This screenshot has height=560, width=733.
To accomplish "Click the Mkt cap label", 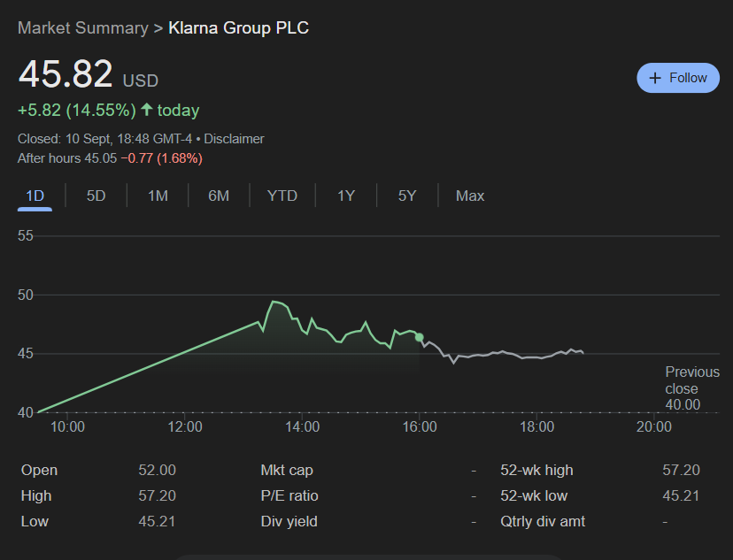I will click(x=287, y=470).
